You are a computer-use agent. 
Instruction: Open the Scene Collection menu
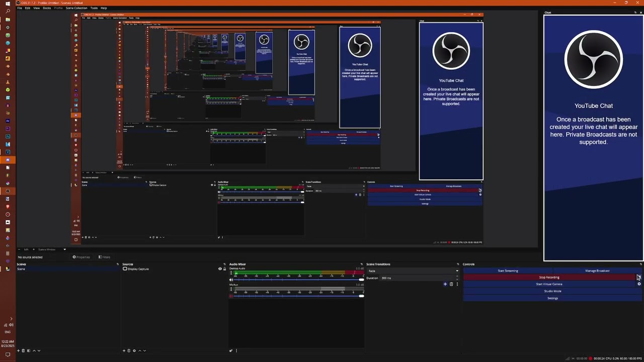pos(76,8)
